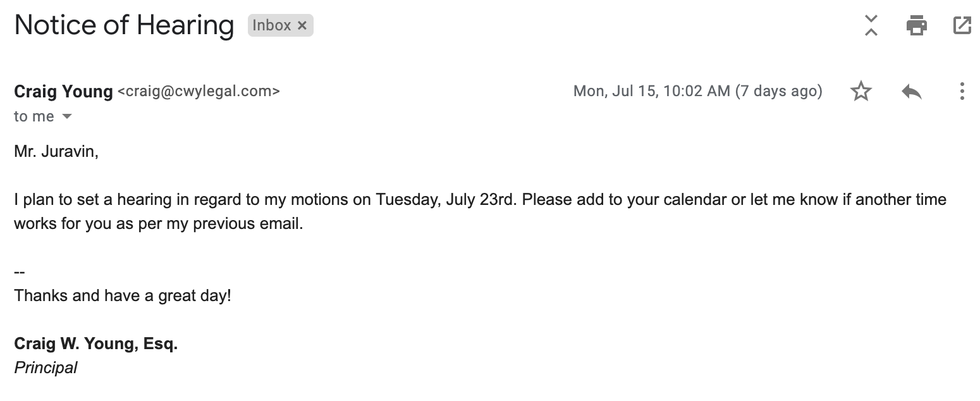This screenshot has width=980, height=401.
Task: Click the Inbox label chip
Action: (272, 25)
